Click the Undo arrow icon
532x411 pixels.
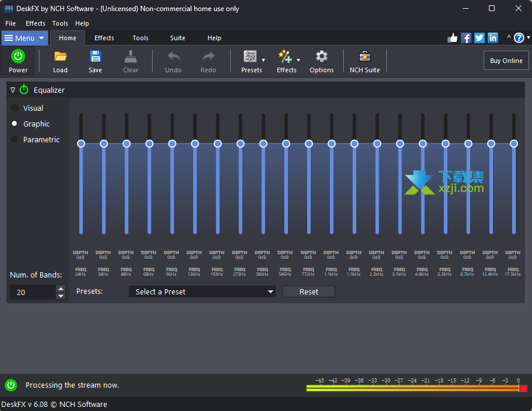[x=174, y=57]
